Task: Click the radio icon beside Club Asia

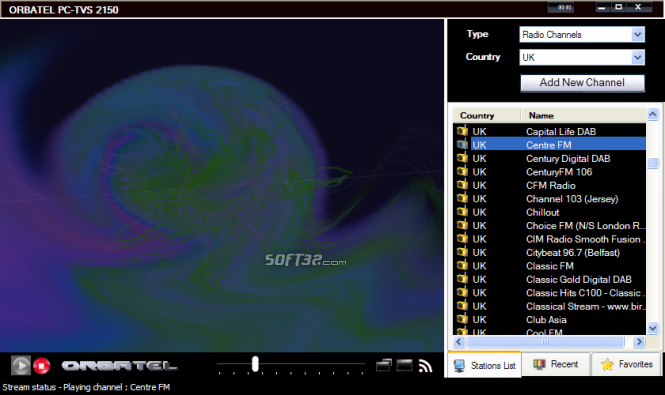Action: tap(462, 319)
